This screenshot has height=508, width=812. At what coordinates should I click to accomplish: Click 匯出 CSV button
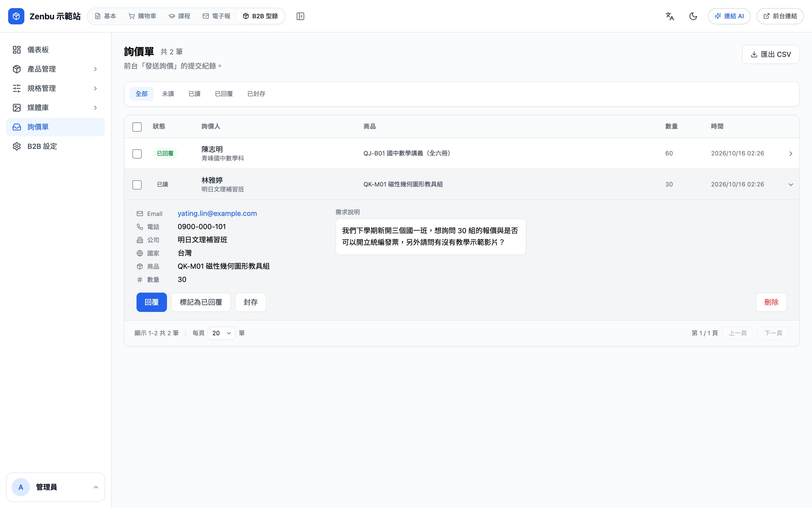click(x=771, y=54)
